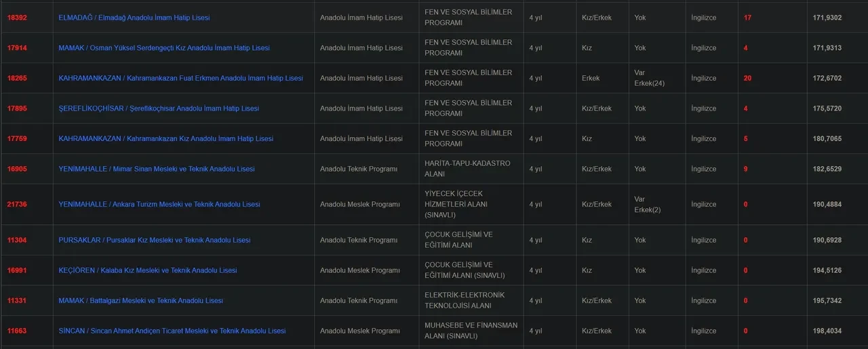
Task: Click Kahramankazan Fuat Erkmen school link
Action: [180, 78]
